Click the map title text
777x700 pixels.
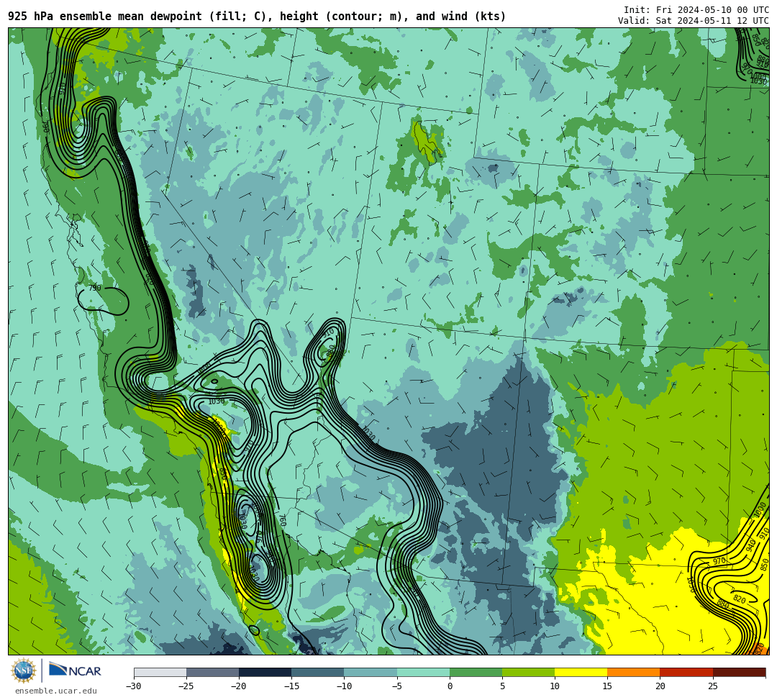pyautogui.click(x=257, y=17)
